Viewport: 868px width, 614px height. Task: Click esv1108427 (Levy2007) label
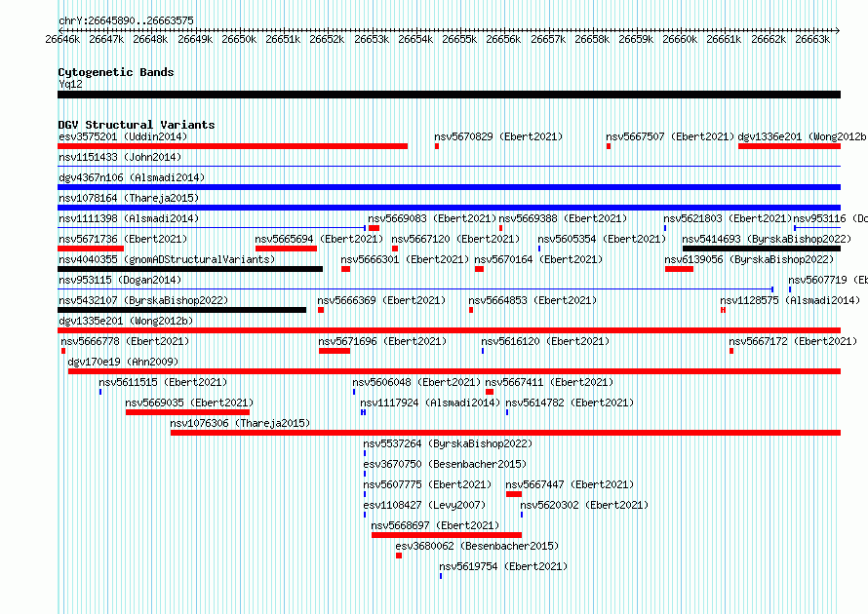pos(424,505)
